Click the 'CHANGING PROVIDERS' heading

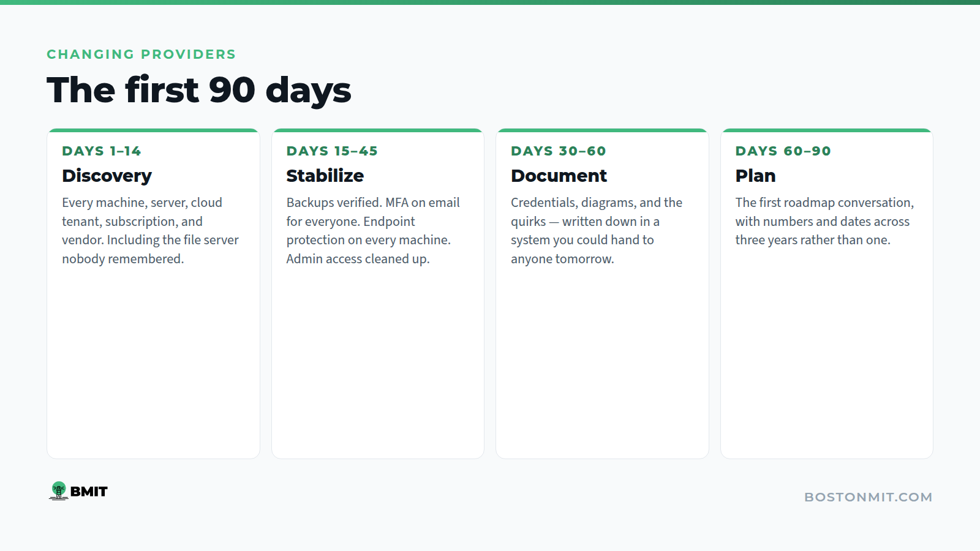click(141, 54)
